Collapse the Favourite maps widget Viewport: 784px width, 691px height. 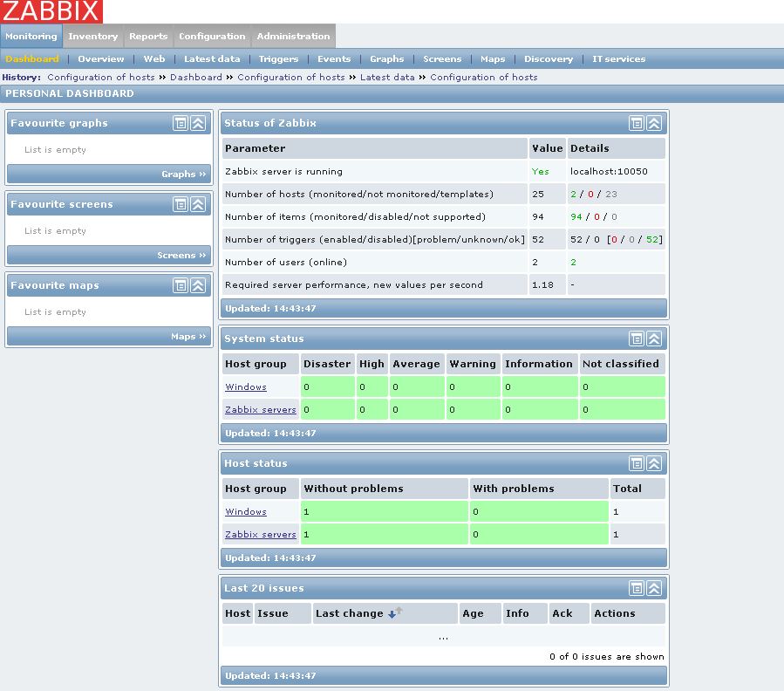click(x=198, y=285)
